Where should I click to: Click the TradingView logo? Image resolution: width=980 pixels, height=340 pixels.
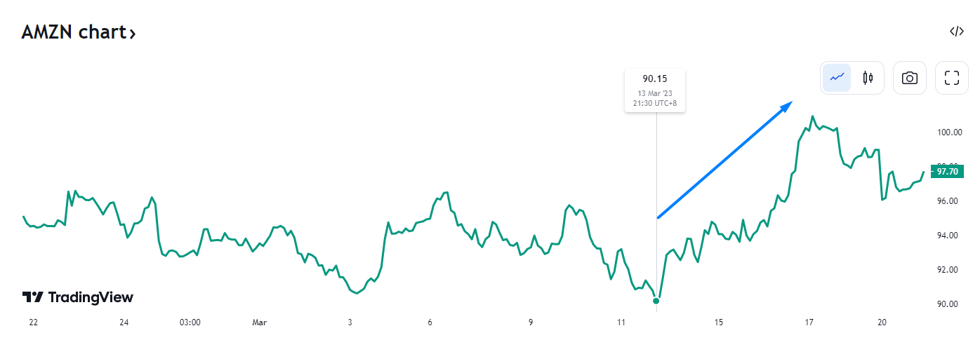pos(77,297)
